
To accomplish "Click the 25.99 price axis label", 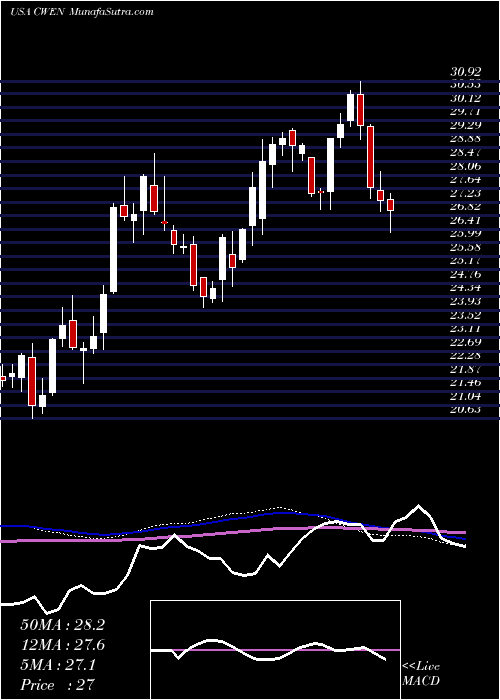I will [465, 234].
